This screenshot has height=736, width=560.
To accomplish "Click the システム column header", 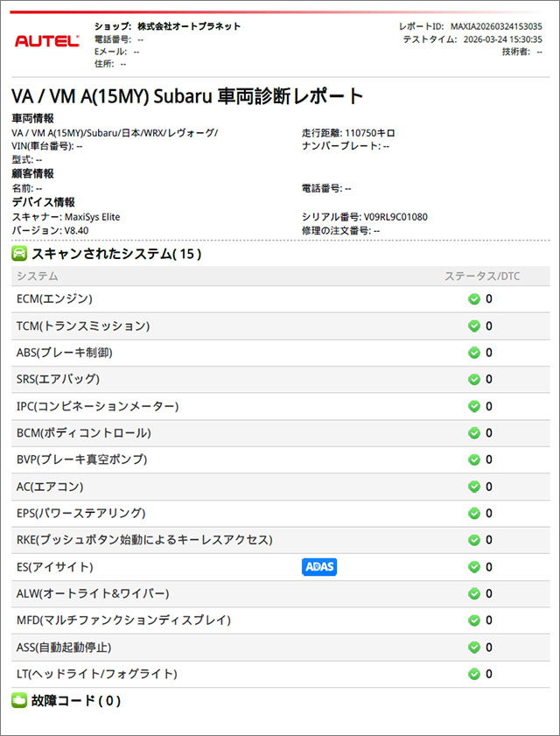I will point(37,276).
